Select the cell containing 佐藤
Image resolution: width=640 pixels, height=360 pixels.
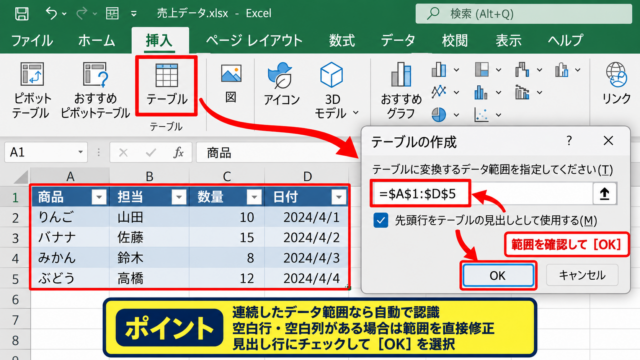149,238
